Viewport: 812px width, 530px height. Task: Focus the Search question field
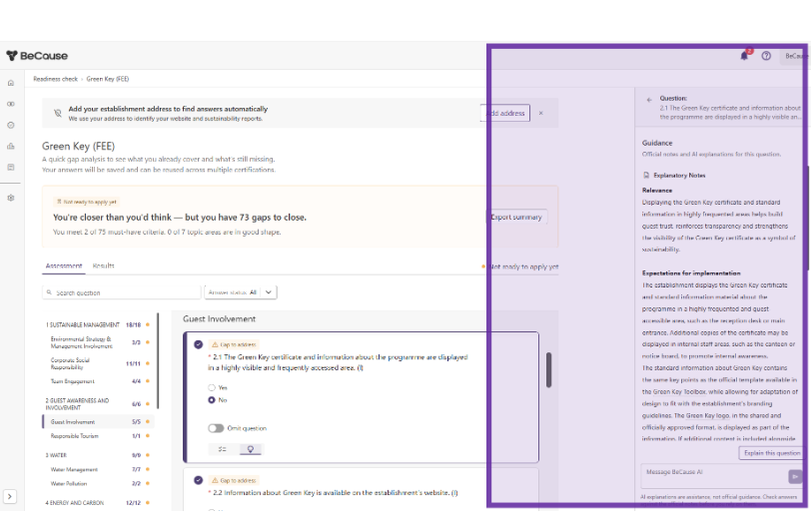122,292
